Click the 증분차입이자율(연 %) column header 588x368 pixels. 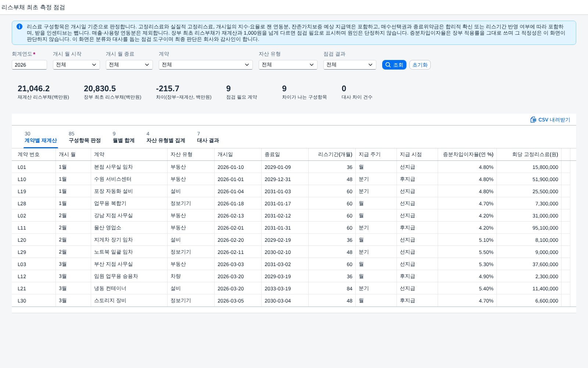467,155
